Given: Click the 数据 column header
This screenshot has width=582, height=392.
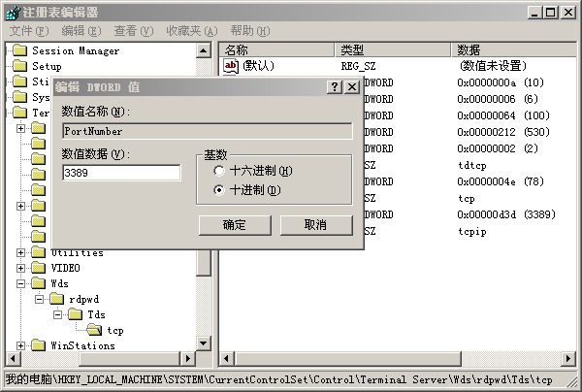Looking at the screenshot, I should 514,49.
